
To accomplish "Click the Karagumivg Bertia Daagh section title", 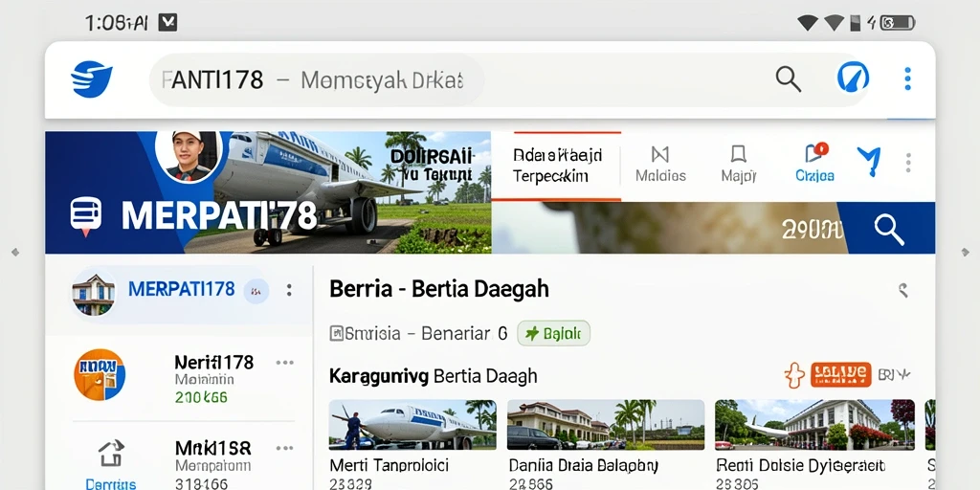I will pyautogui.click(x=434, y=376).
